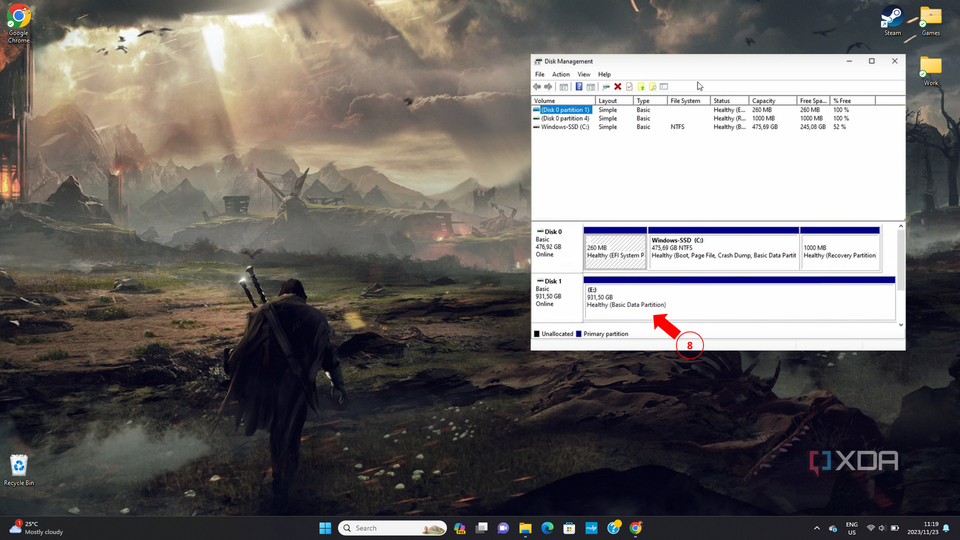
Task: Click the red X Delete toolbar icon
Action: 618,87
